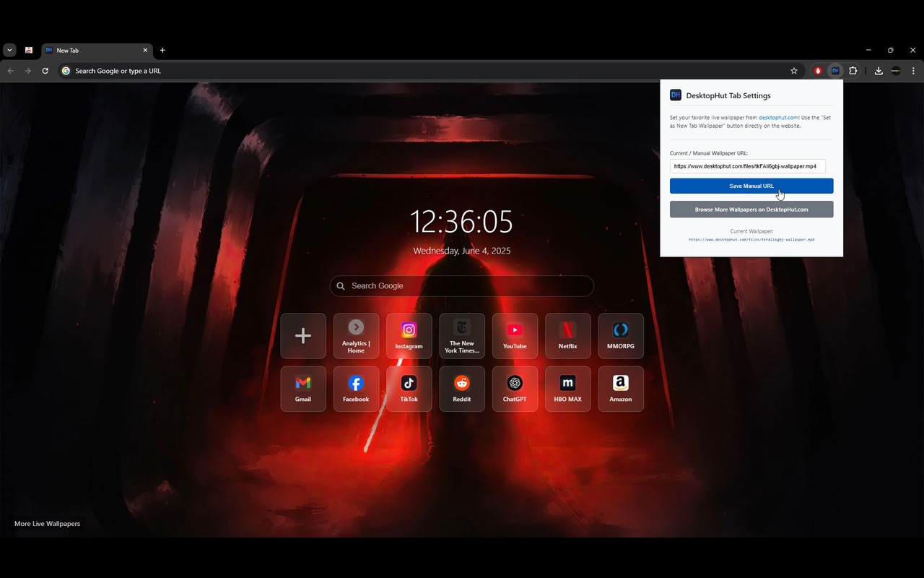Click the new tab plus button

coord(162,50)
